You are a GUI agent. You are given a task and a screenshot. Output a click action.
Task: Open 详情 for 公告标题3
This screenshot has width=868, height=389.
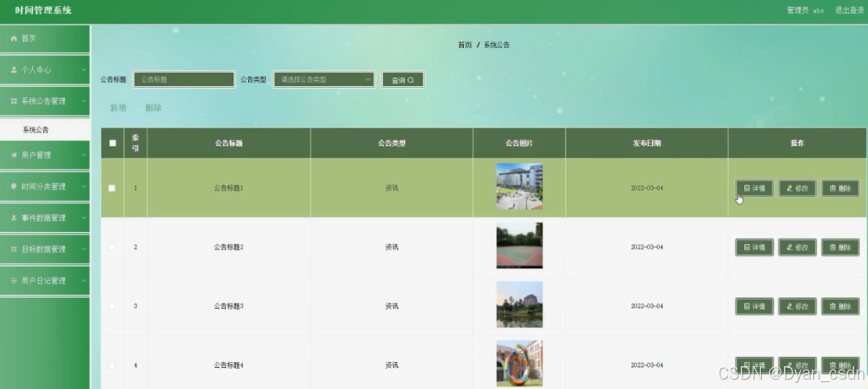click(x=754, y=307)
